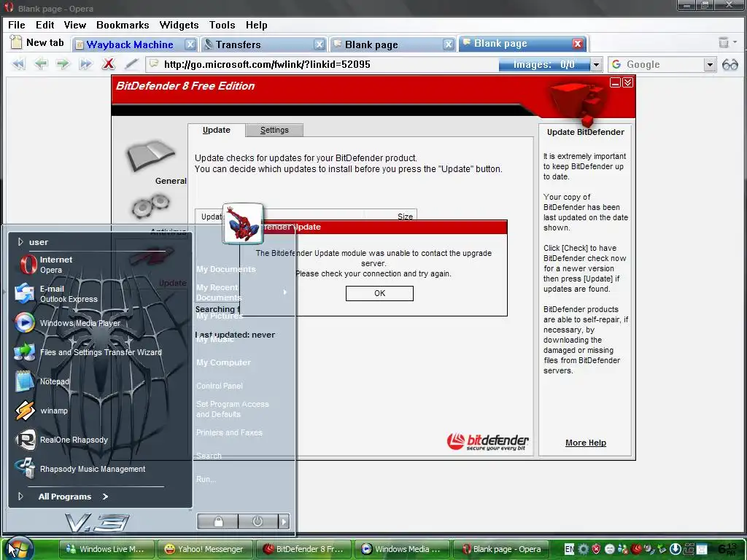Open Set Program Access and Defaults
Viewport: 747px width, 560px height.
pyautogui.click(x=232, y=409)
